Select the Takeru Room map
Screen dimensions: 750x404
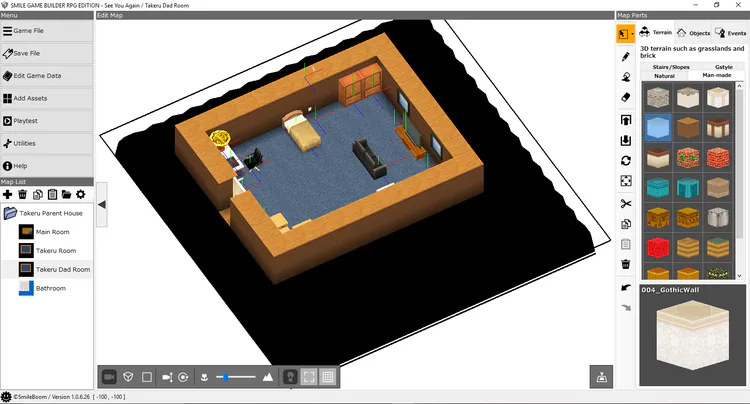click(47, 251)
